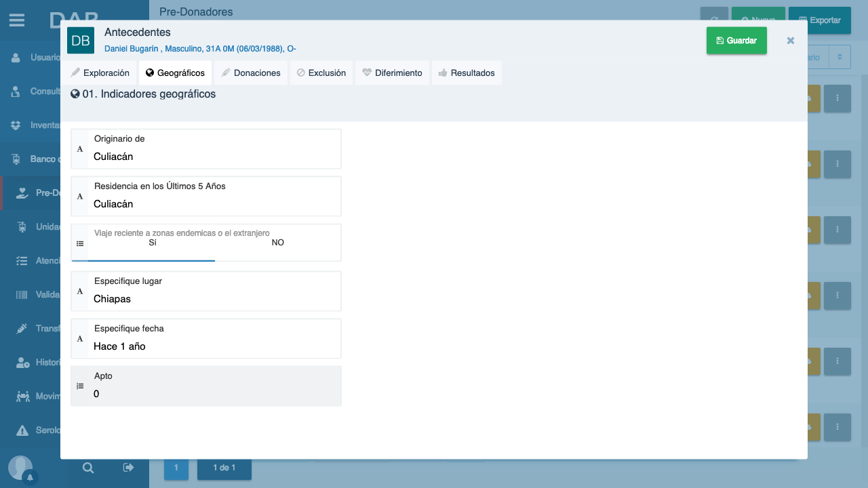The image size is (868, 488).
Task: Click text icon of Especifique lugar field
Action: point(80,291)
